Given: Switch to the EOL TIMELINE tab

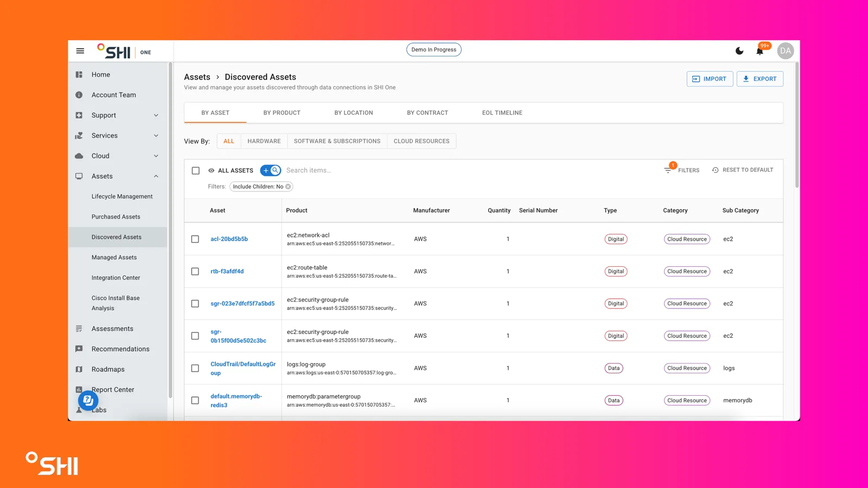Looking at the screenshot, I should pos(502,113).
